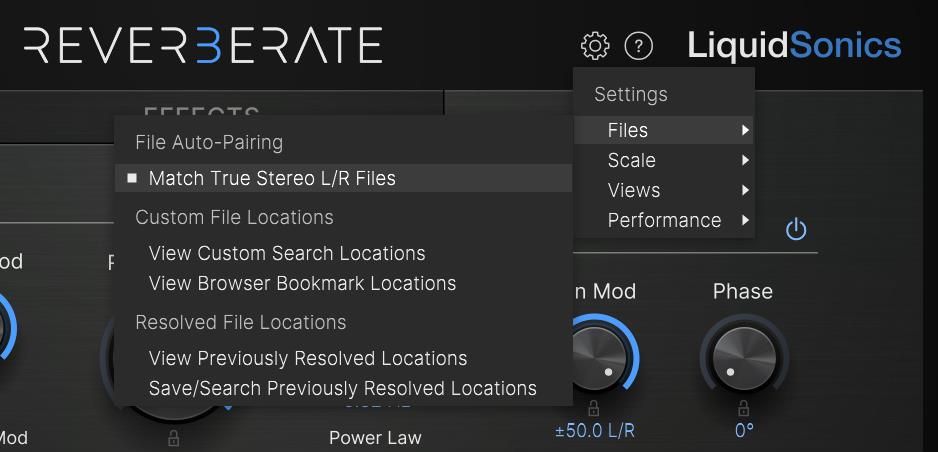Expand the arrow next to Performance
Screen dimensions: 938x452
tap(745, 220)
